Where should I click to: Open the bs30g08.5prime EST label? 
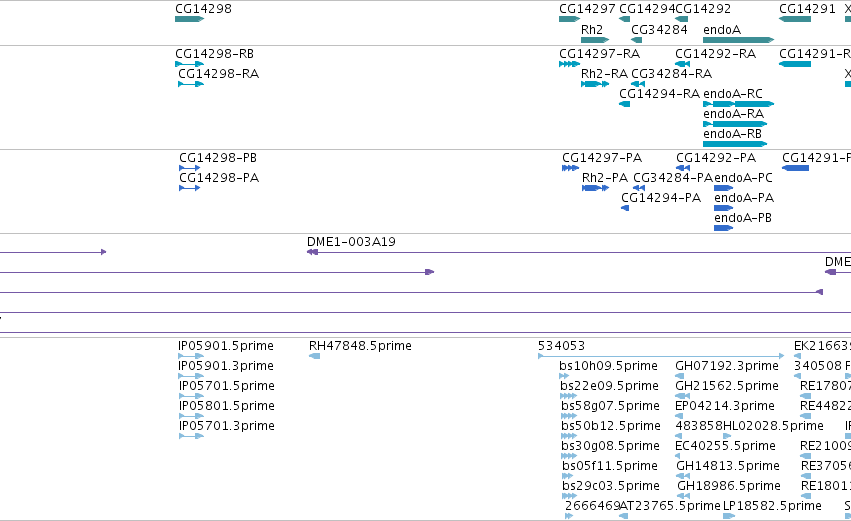[x=610, y=447]
